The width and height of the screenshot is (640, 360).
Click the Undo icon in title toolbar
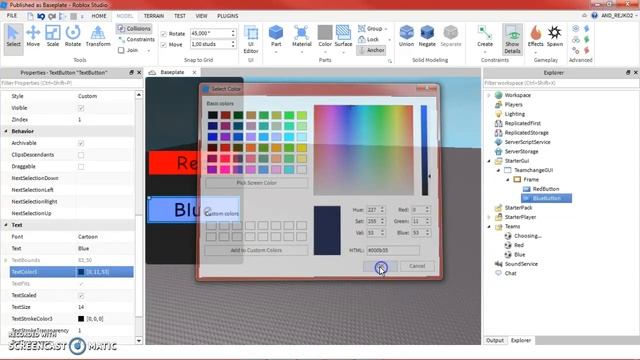coord(41,16)
